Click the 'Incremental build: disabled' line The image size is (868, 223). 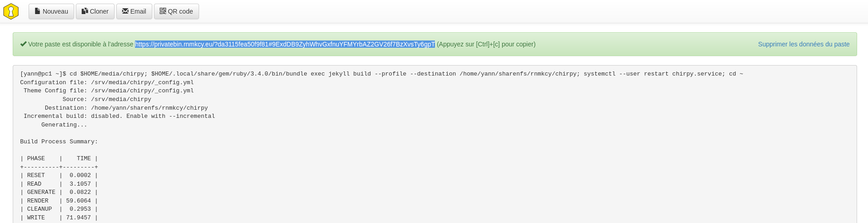point(119,116)
